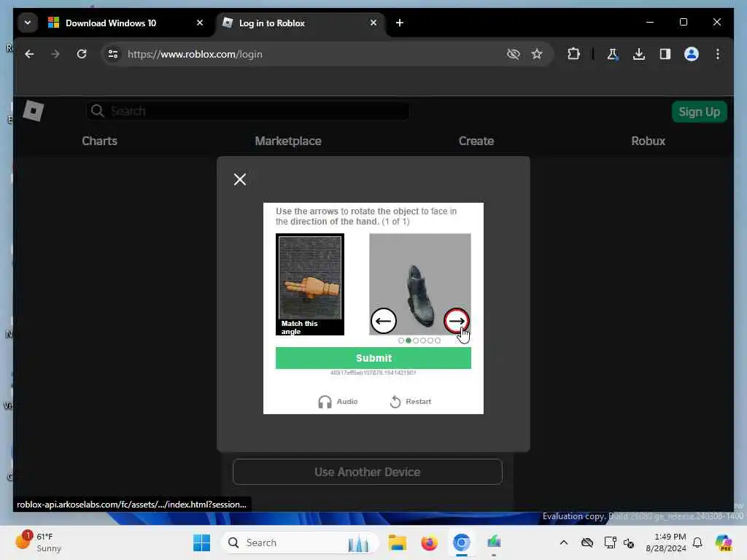Open a new browser tab

click(x=400, y=23)
